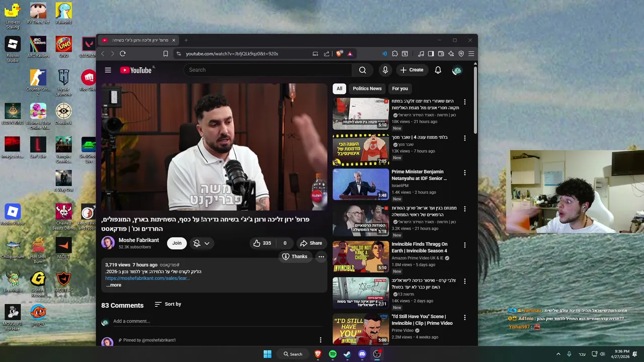Select the Politics News filter chip

click(x=367, y=88)
